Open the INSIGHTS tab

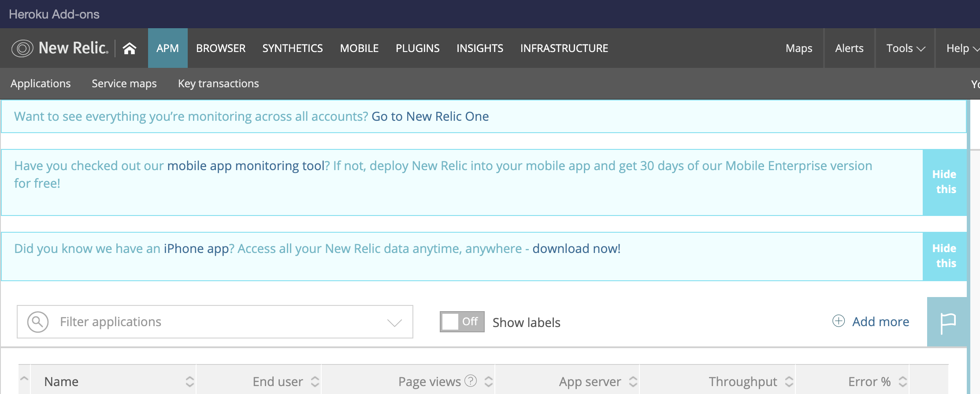(480, 48)
